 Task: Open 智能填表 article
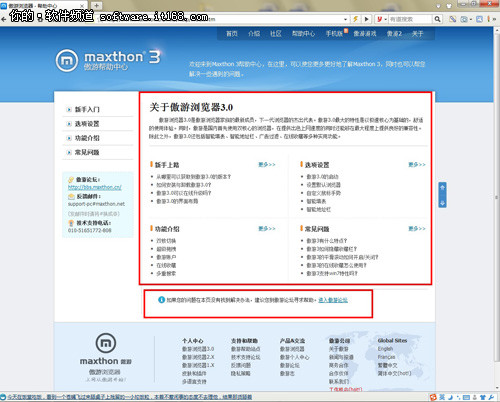tap(316, 201)
